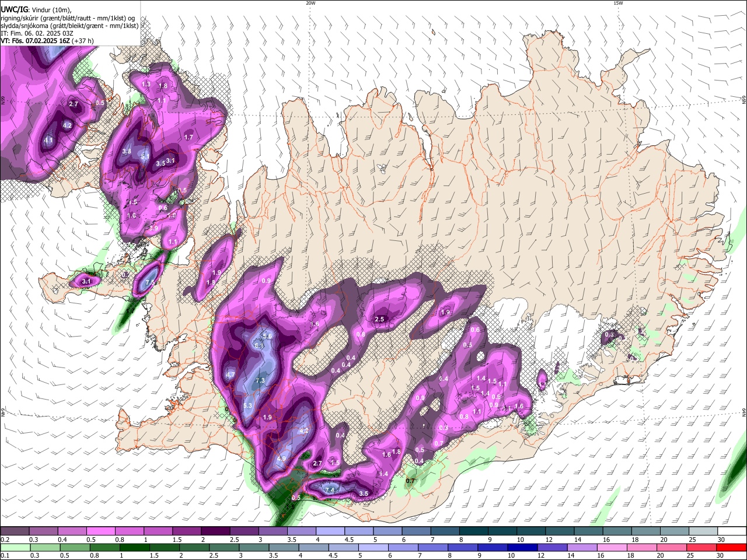Click the 'IT: Fim. 06. 02. 2025 03Z' line

click(x=37, y=33)
